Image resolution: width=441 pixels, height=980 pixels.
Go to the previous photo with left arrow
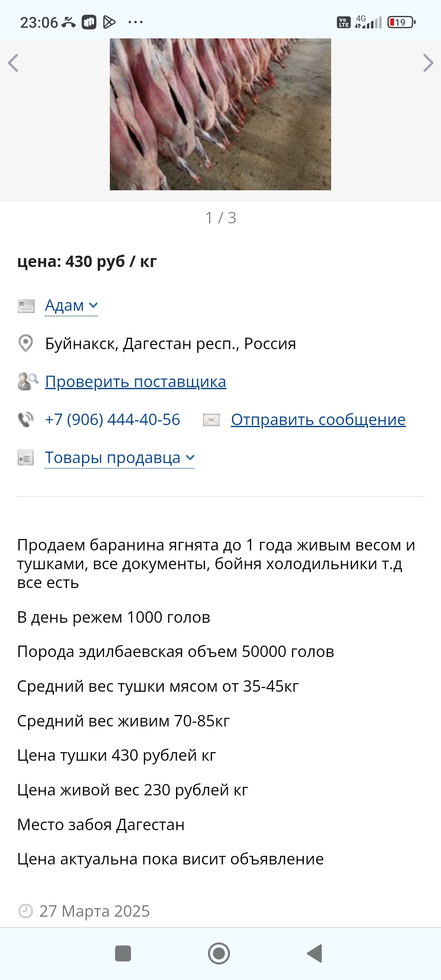(x=13, y=63)
